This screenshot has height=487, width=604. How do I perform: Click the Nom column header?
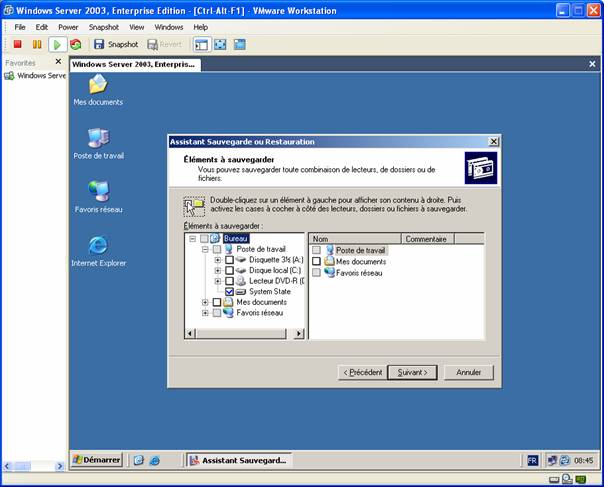click(x=355, y=239)
